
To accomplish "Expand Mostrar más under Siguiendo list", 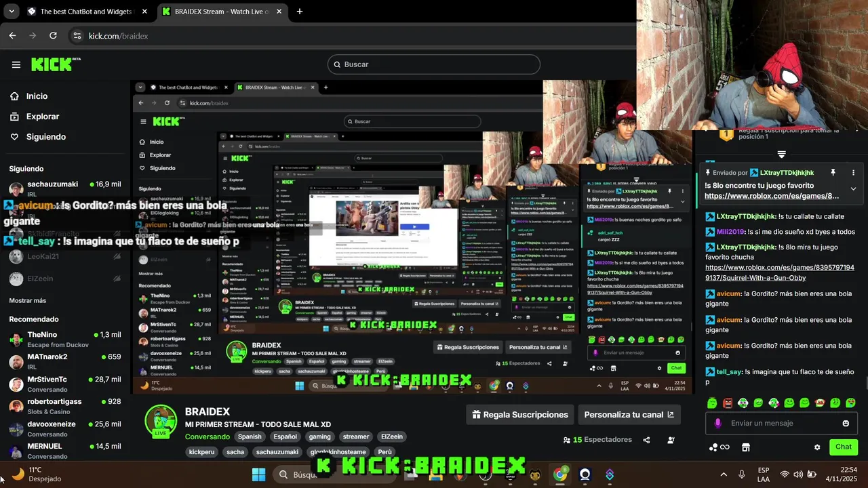I will [28, 300].
